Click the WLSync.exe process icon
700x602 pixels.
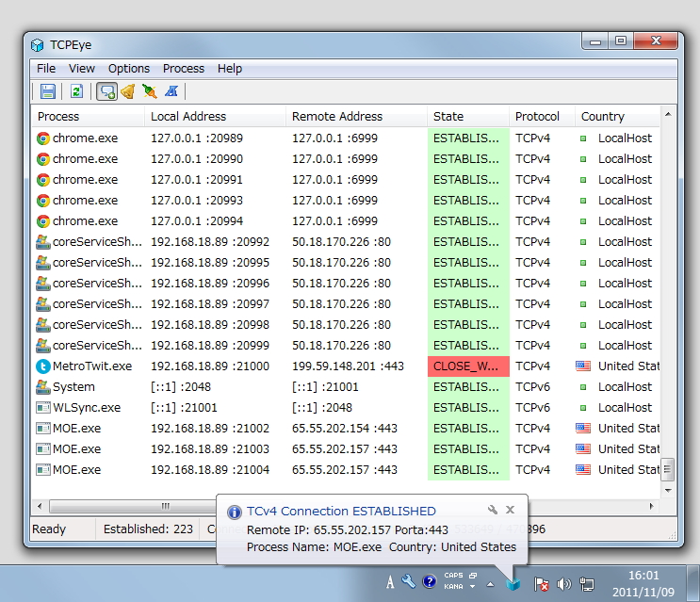point(42,408)
